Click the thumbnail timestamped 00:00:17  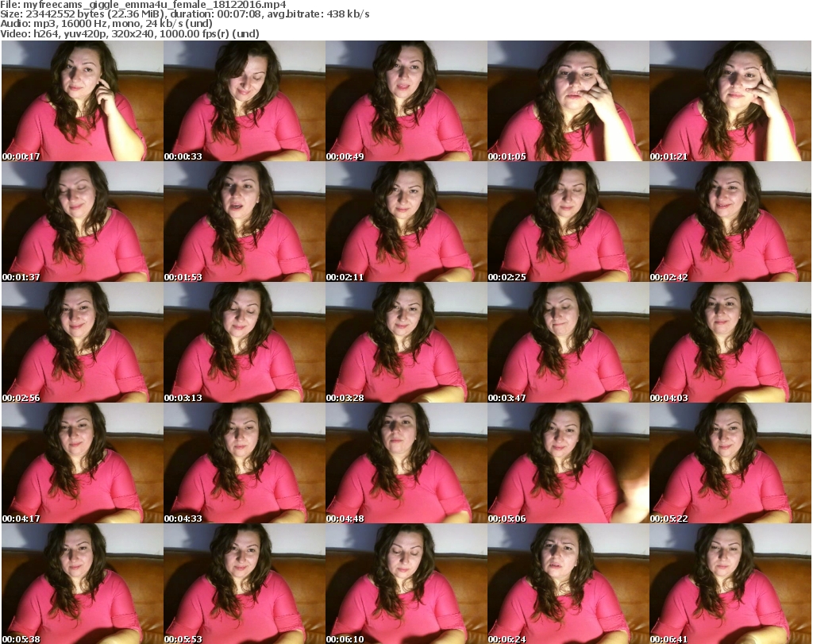(82, 101)
